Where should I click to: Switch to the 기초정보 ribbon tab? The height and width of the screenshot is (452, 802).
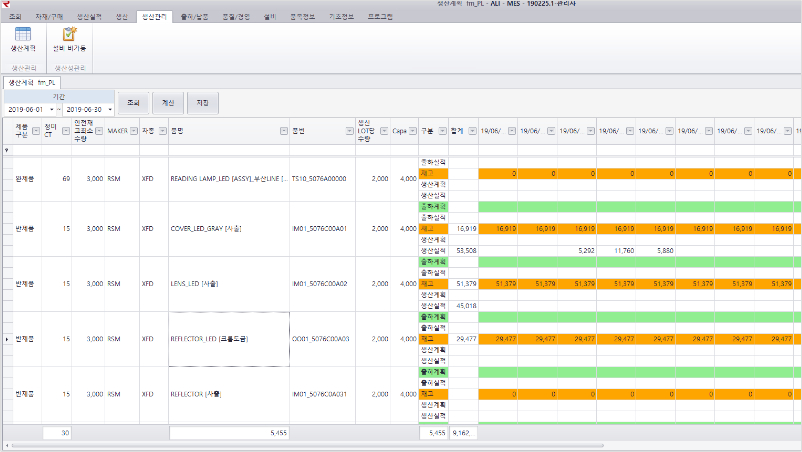[341, 17]
